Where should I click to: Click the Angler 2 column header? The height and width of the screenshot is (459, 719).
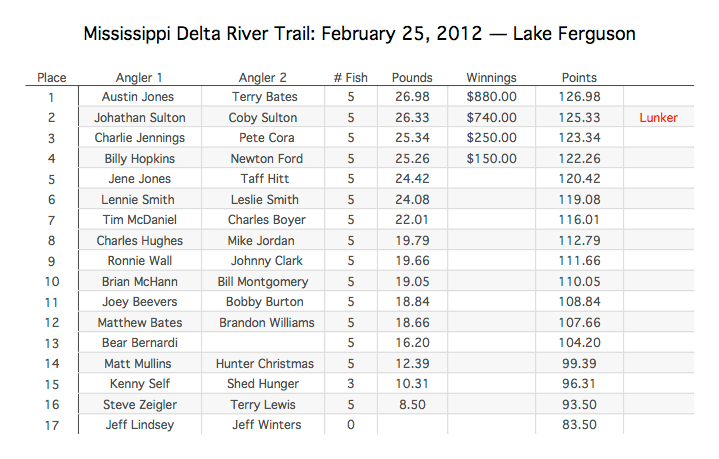[262, 77]
